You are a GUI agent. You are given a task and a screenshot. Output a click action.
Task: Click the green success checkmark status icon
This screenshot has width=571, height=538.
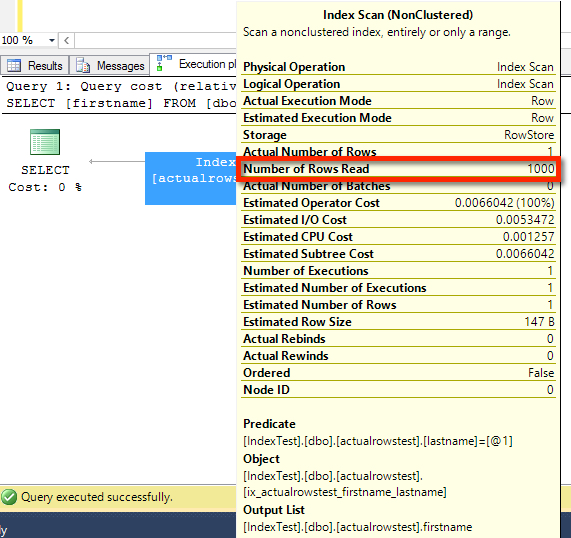click(x=9, y=497)
